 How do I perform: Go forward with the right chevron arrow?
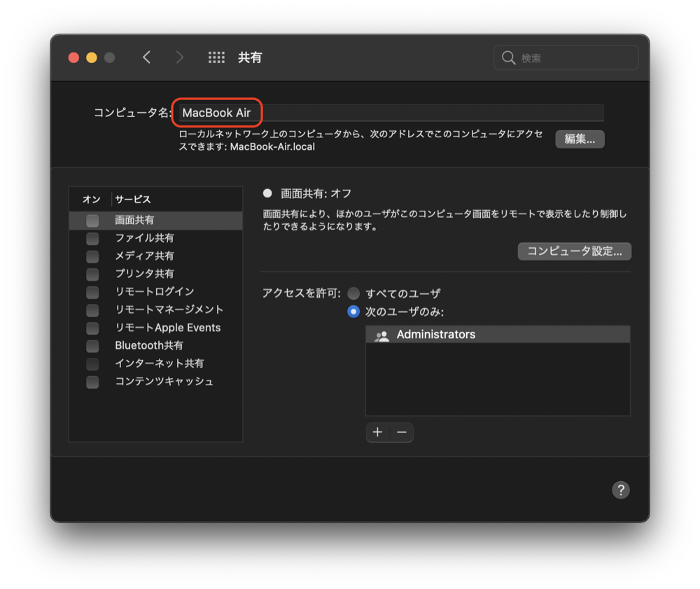click(x=179, y=57)
